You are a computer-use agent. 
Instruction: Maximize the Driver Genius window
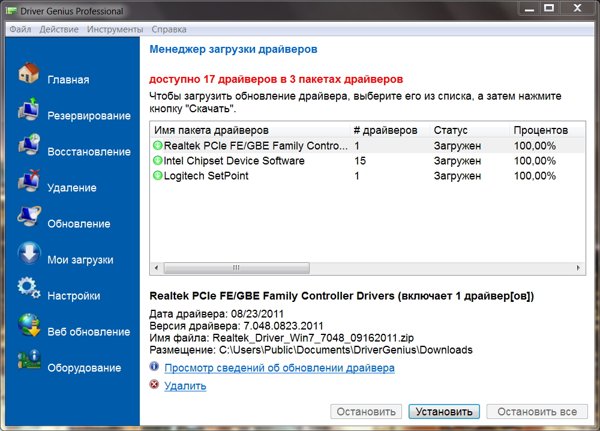(x=549, y=8)
